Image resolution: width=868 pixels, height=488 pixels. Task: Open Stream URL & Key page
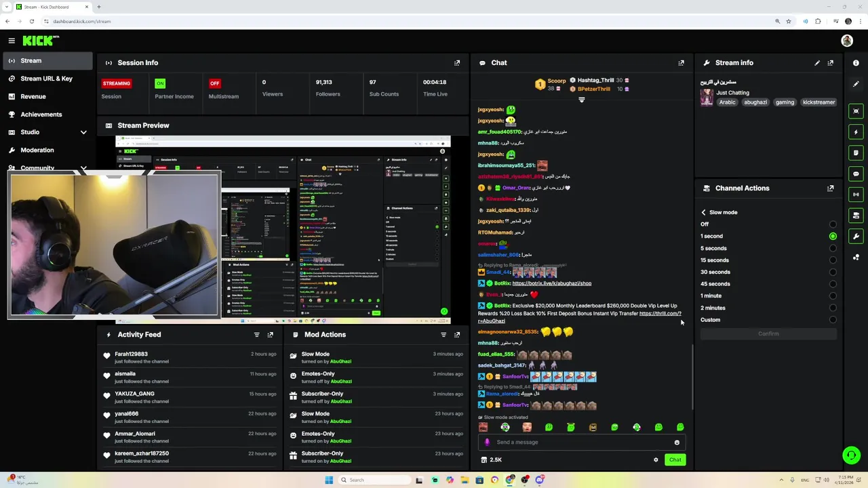pos(46,79)
